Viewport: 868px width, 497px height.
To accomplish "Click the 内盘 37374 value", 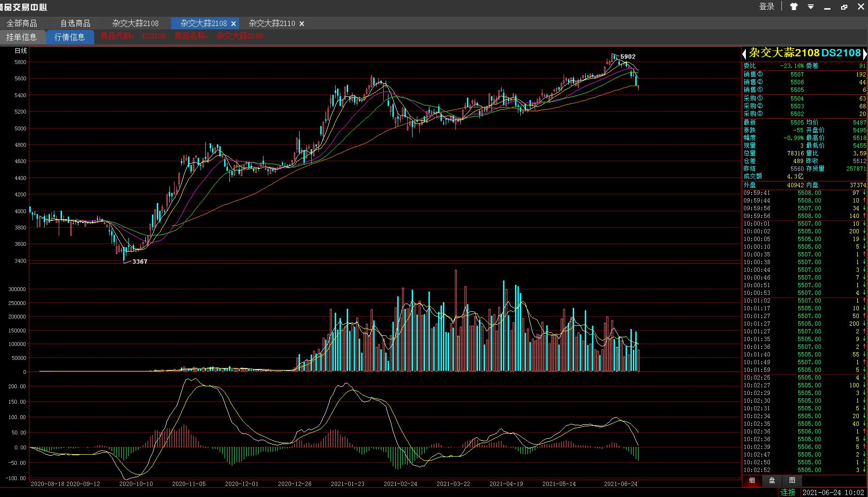I will [858, 185].
